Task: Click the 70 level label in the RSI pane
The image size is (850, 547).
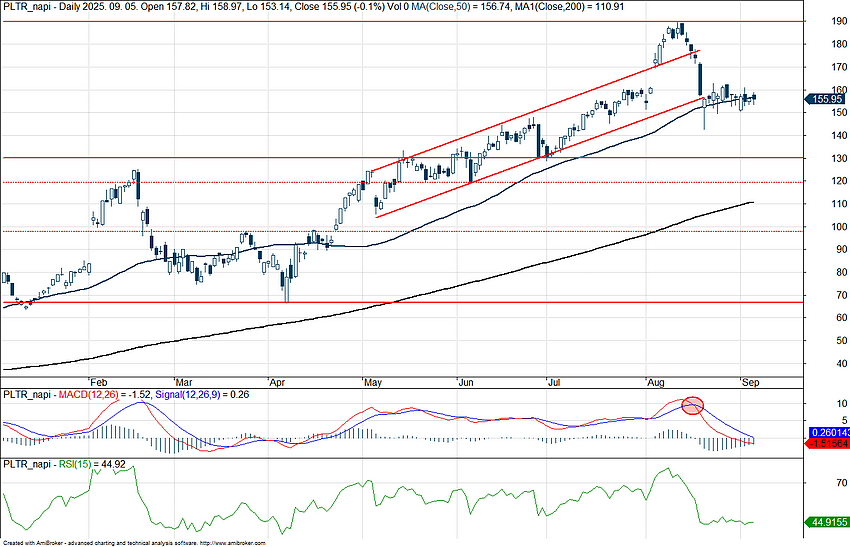Action: (841, 482)
